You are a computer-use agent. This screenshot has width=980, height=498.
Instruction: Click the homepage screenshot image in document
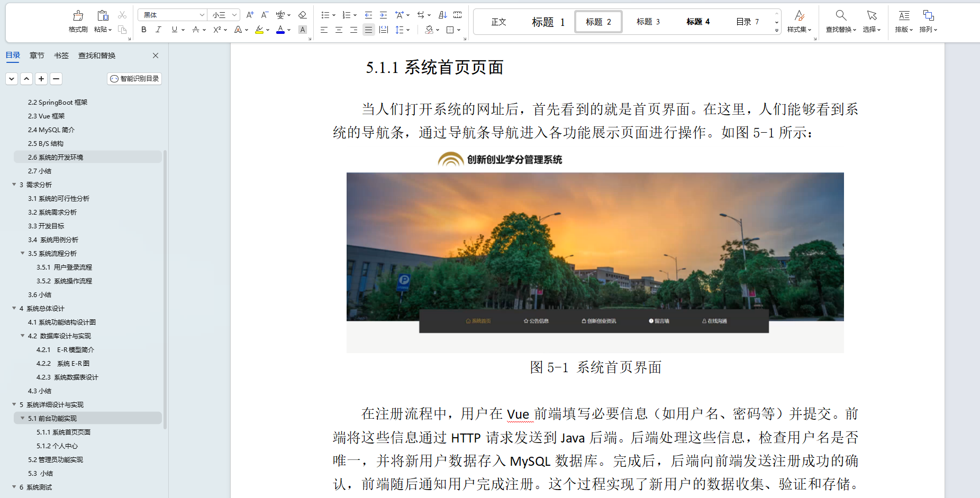(x=595, y=252)
